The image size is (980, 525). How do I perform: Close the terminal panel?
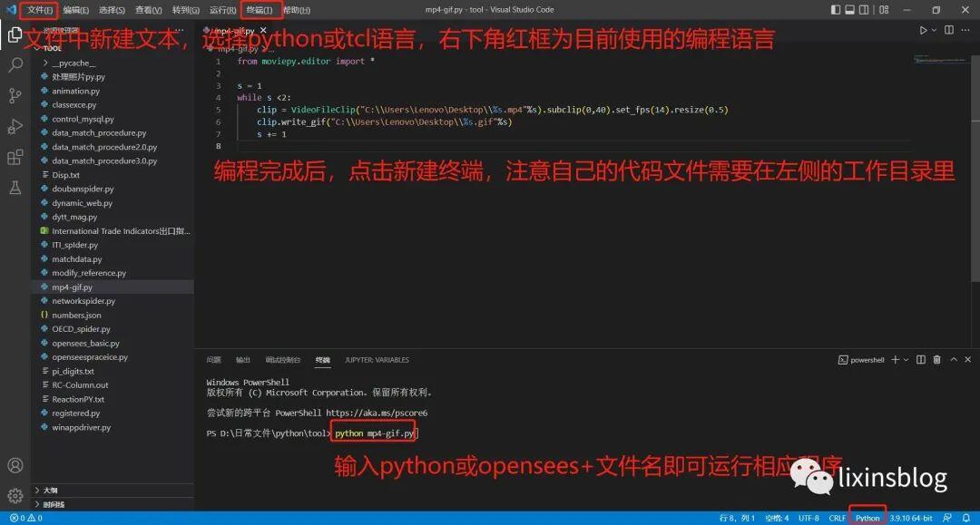point(967,360)
